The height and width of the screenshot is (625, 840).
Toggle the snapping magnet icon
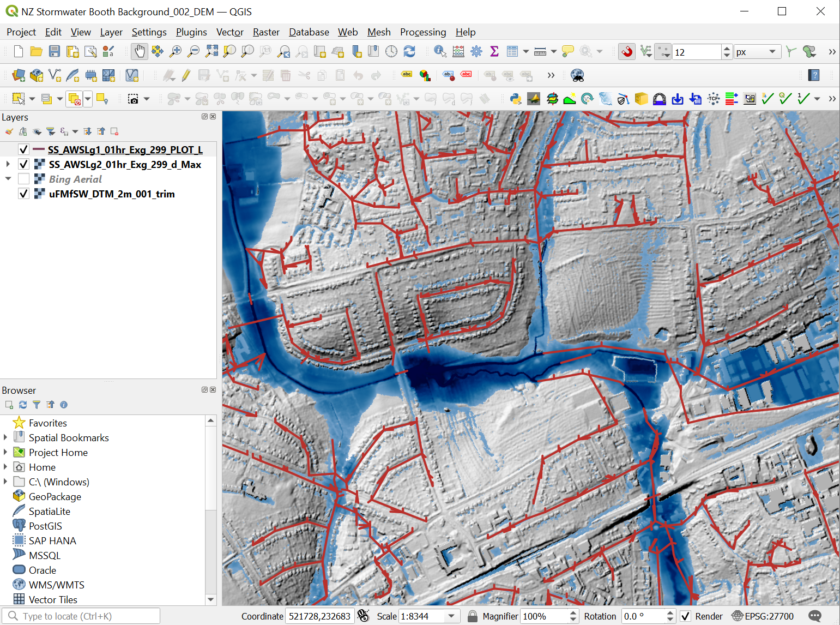[x=627, y=52]
